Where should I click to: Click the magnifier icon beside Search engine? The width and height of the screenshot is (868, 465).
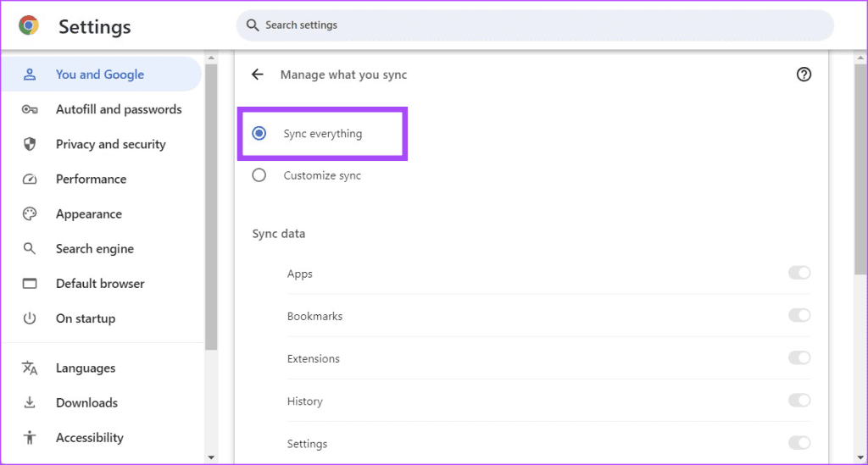click(30, 248)
